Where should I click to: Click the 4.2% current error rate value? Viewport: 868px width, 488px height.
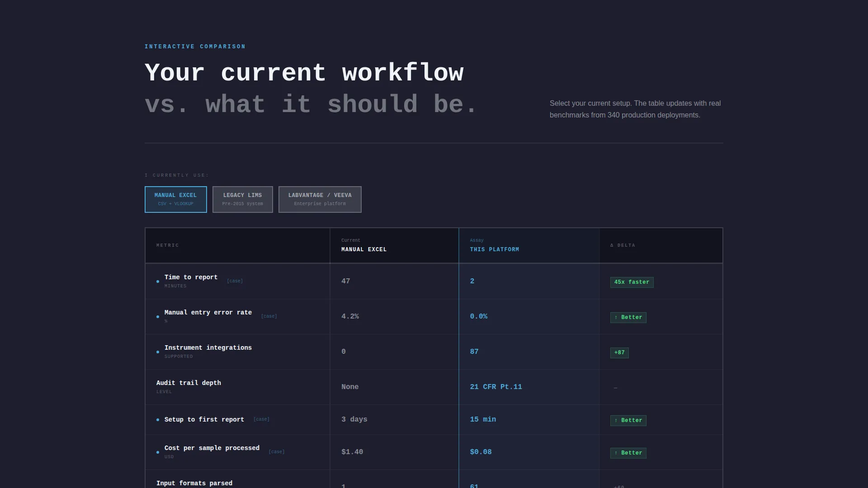coord(350,316)
